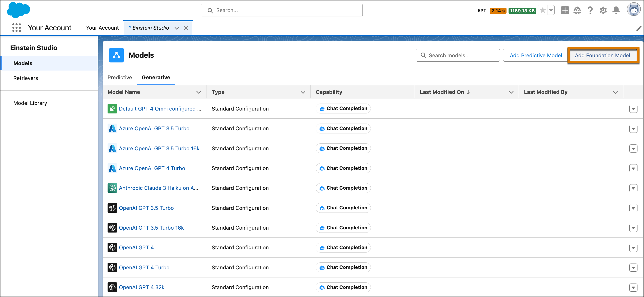
Task: Click the Azure OpenAI GPT 3.5 Turbo 16k icon
Action: click(112, 148)
